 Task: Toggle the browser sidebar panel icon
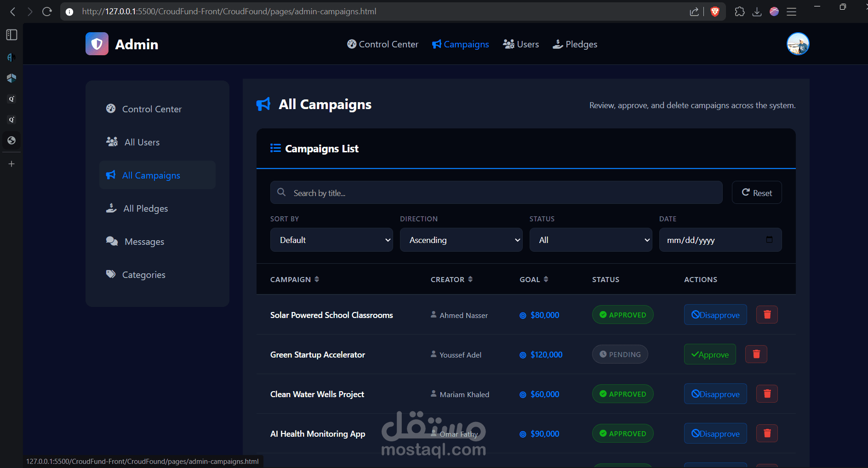click(x=11, y=35)
